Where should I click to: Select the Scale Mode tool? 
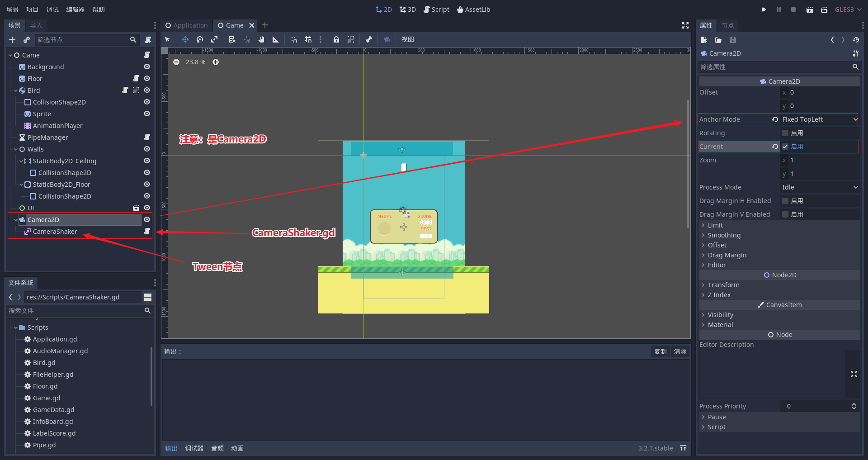coord(214,39)
